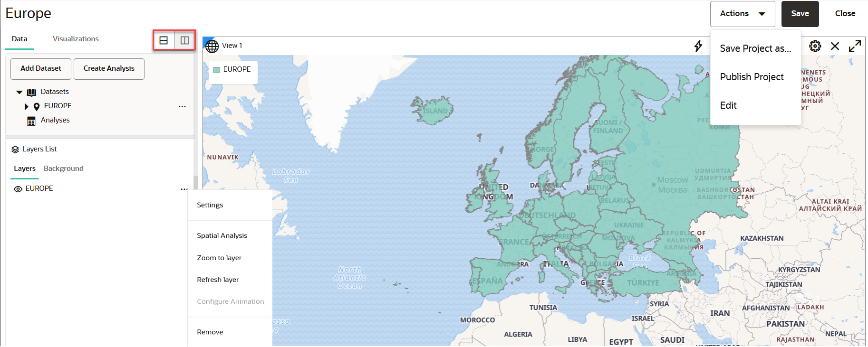Click KAZAKHSTAN label on the map
Screen dimensions: 868x347
tap(762, 238)
